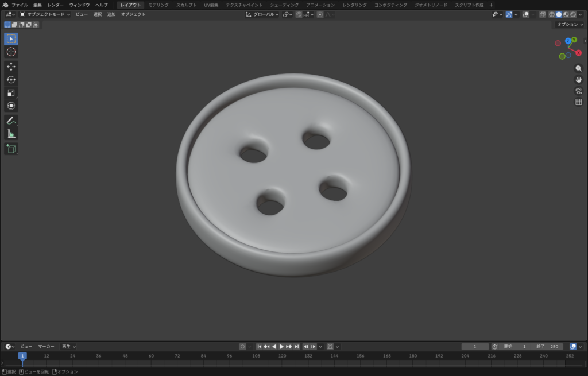Select the Scale tool
The width and height of the screenshot is (588, 376).
coord(11,93)
